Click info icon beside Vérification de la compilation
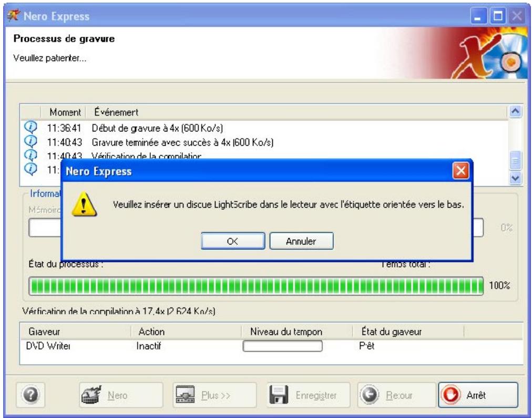Image resolution: width=532 pixels, height=418 pixels. [x=30, y=155]
